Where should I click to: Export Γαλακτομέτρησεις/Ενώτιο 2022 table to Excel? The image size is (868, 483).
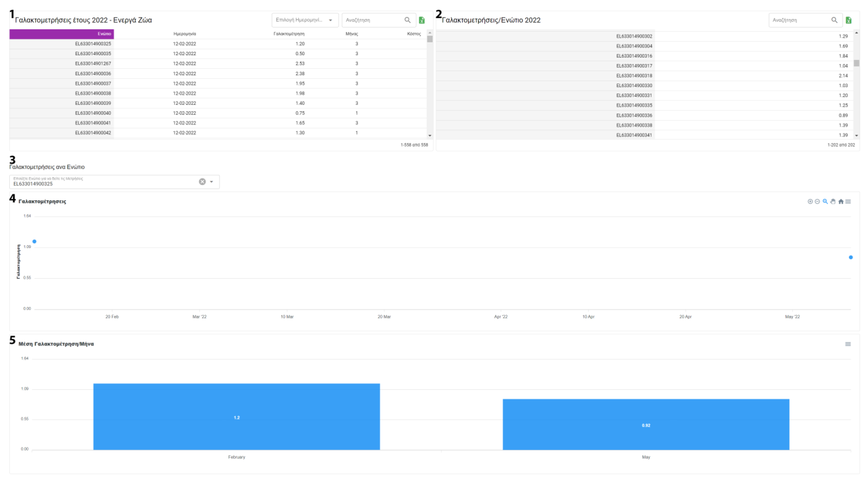click(849, 20)
